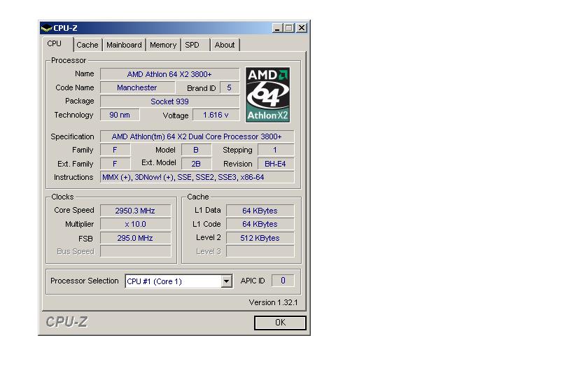Click the empty Bus Speed field
This screenshot has height=387, width=588.
pyautogui.click(x=135, y=251)
